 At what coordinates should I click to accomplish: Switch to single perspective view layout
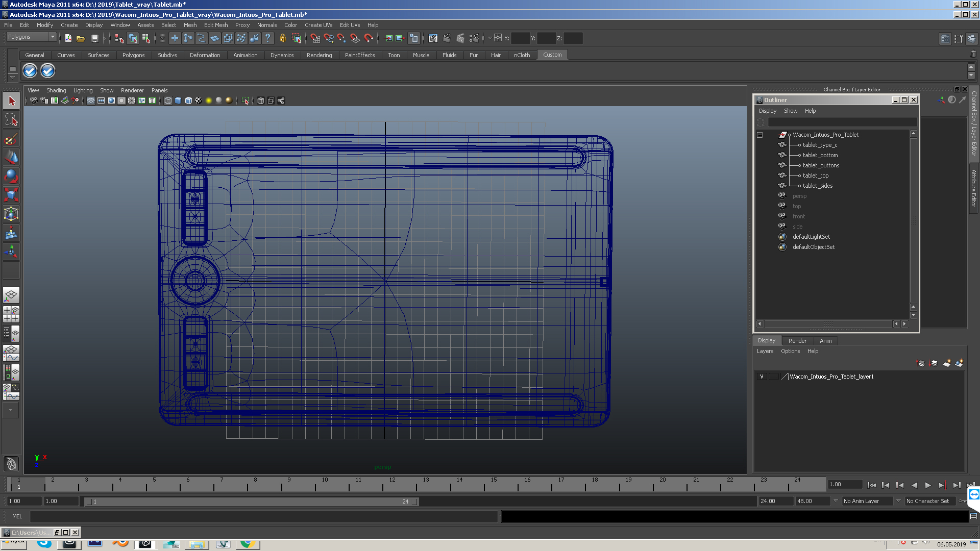click(x=11, y=295)
